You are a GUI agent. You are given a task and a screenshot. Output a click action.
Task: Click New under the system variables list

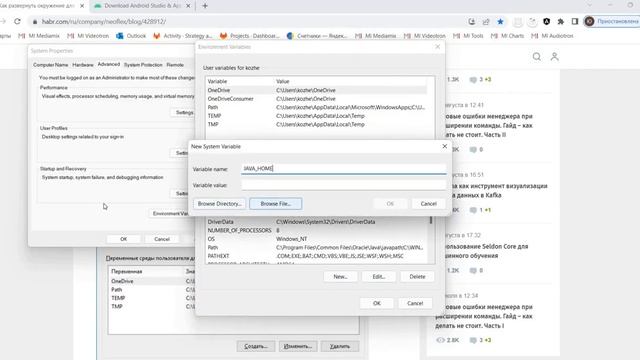(340, 277)
